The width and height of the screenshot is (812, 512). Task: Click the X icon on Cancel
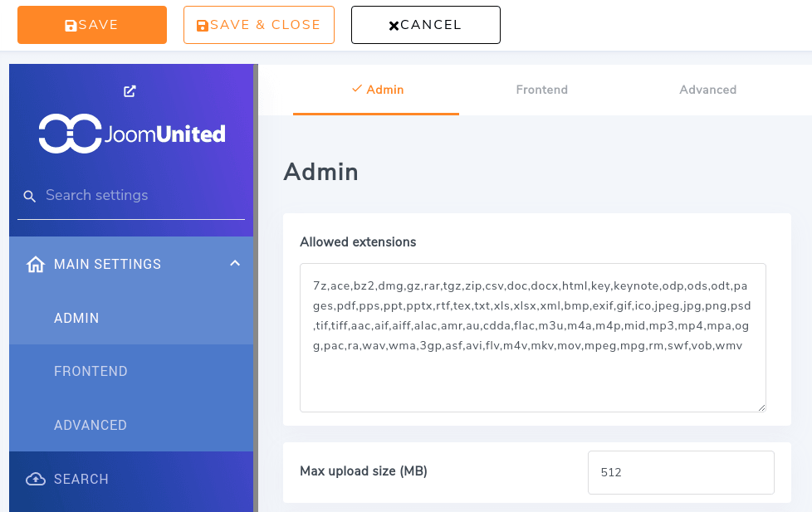pos(394,26)
